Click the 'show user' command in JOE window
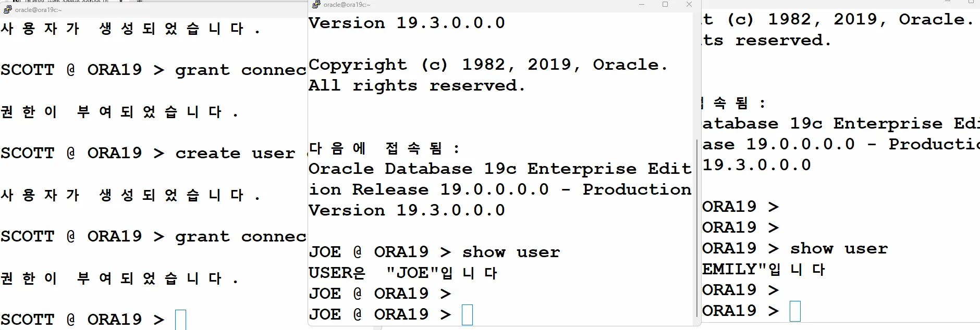This screenshot has height=330, width=980. (x=511, y=252)
